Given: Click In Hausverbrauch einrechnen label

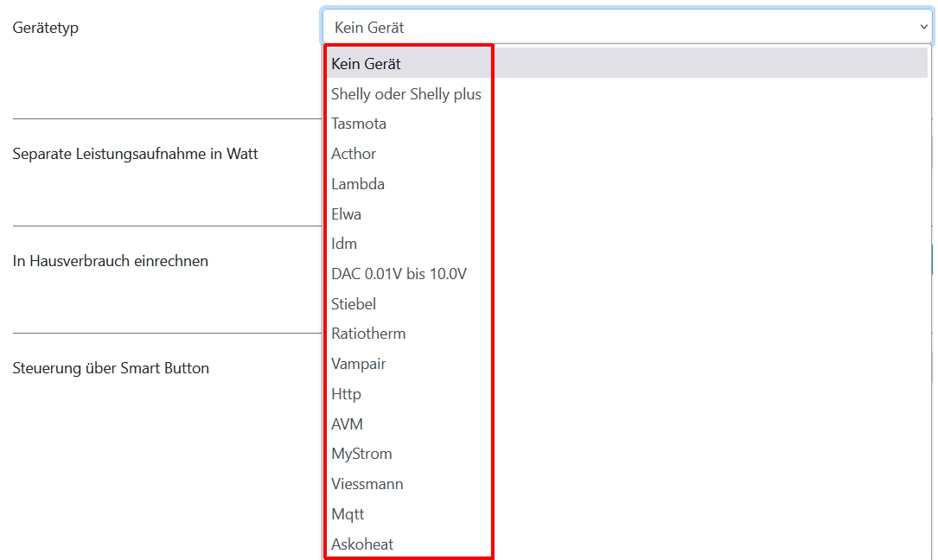Looking at the screenshot, I should coord(111,261).
